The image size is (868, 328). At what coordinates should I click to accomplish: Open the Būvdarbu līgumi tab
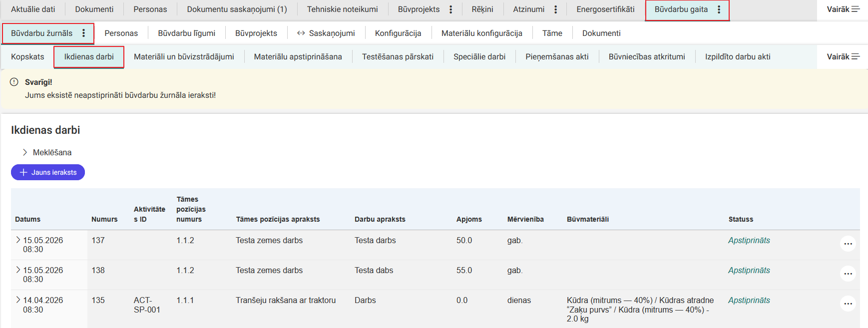(187, 33)
